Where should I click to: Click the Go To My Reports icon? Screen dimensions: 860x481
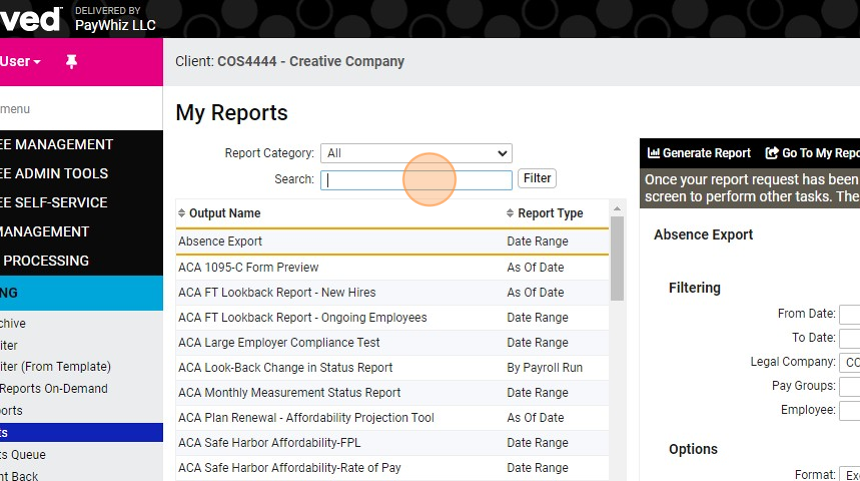coord(772,153)
